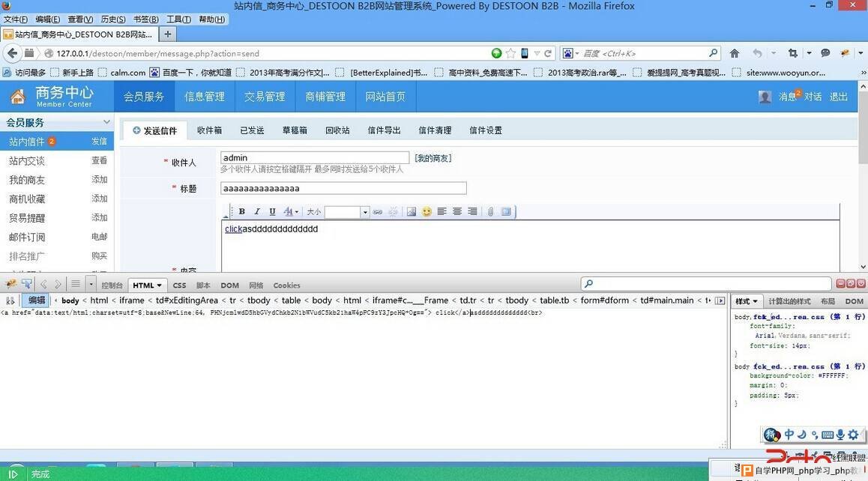Click Firebug's command line lines icon
The image size is (868, 481).
(76, 285)
